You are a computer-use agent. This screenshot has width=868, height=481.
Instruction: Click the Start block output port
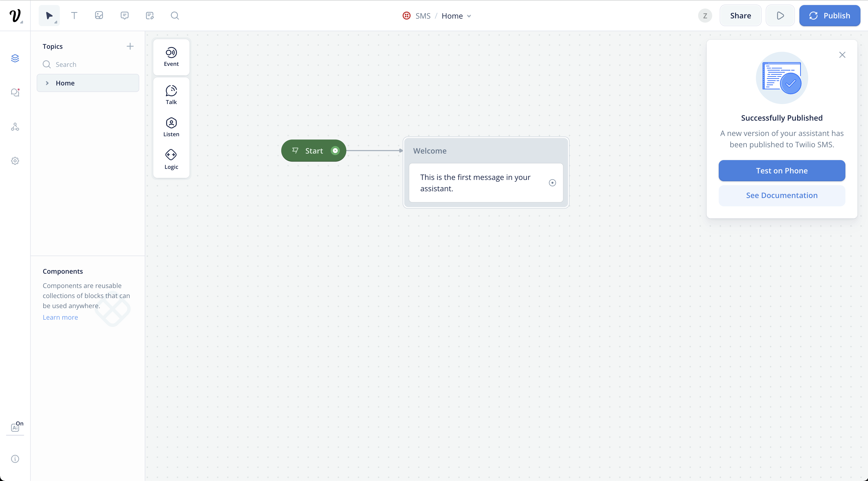coord(335,151)
